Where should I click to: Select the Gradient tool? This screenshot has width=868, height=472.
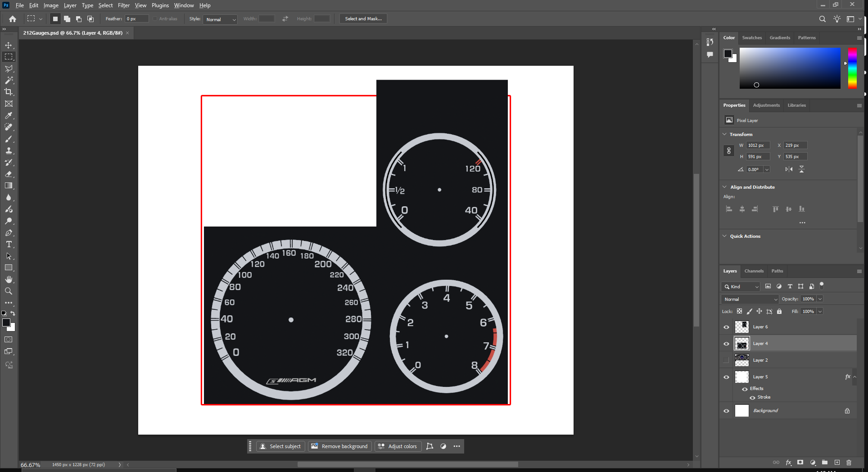(9, 186)
